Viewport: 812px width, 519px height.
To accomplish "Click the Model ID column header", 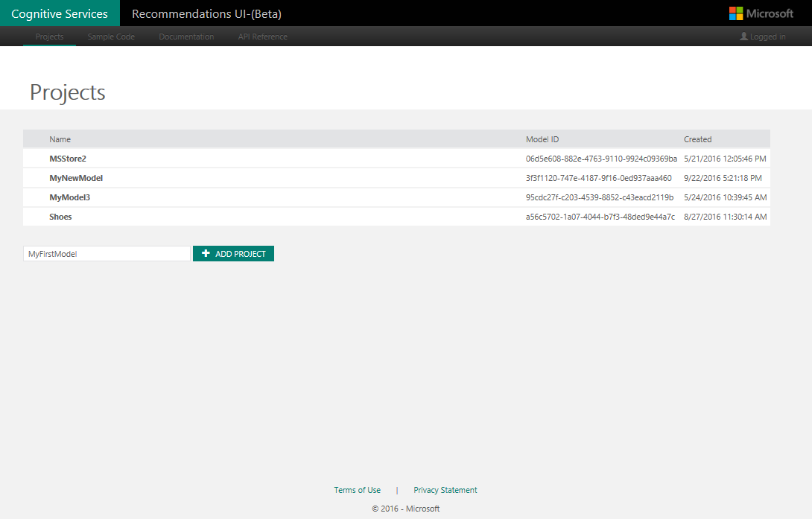I will pyautogui.click(x=542, y=139).
